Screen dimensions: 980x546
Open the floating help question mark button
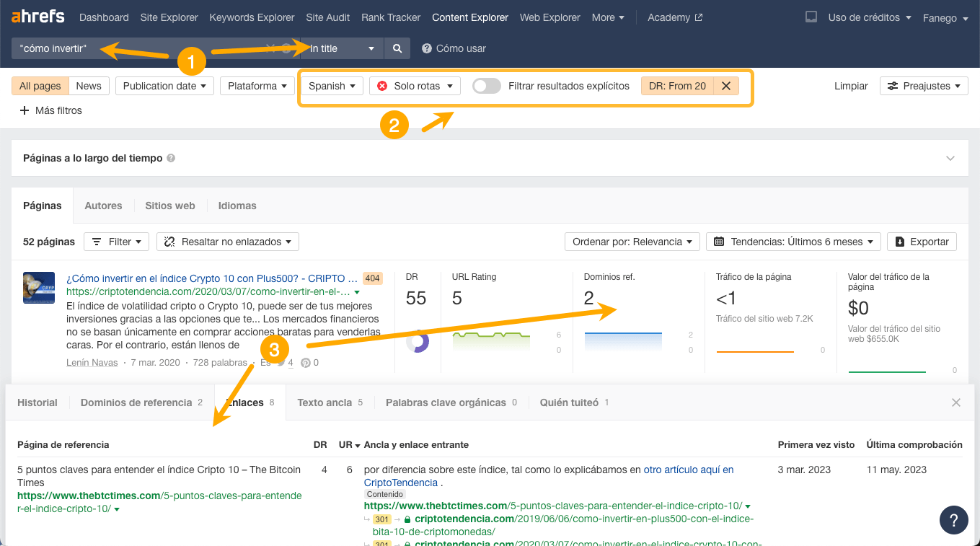953,520
